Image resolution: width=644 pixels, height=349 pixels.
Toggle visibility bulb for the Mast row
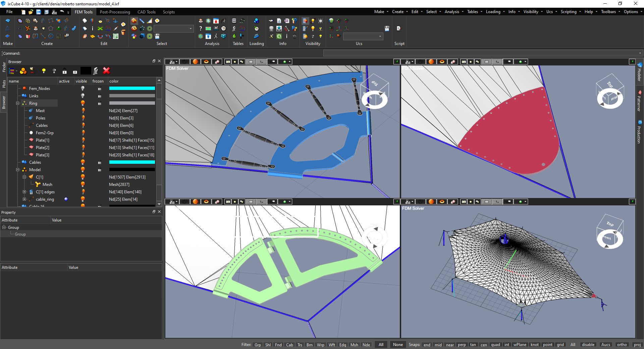(83, 111)
